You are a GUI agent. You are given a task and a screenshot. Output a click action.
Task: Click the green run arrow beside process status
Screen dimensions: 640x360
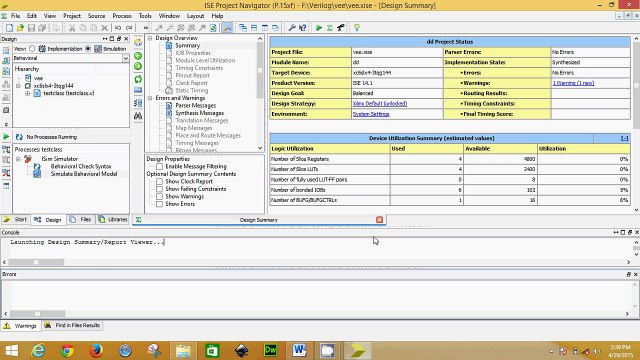click(x=6, y=137)
